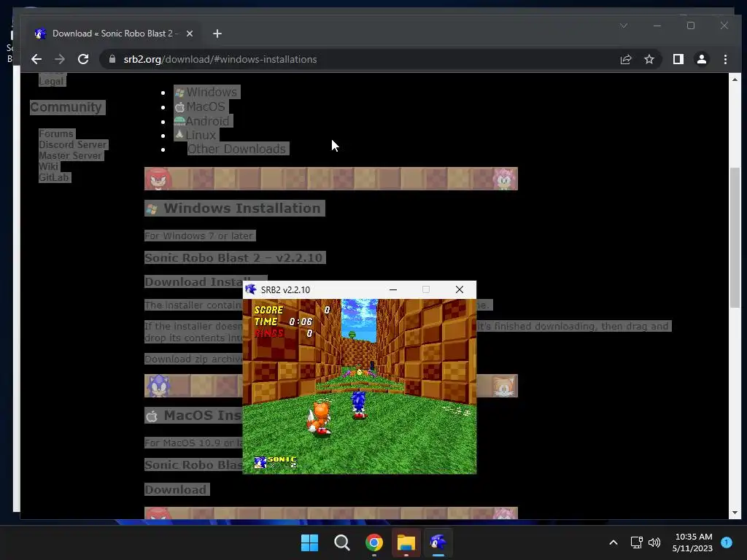Open the Windows Start menu
The width and height of the screenshot is (747, 560).
[309, 542]
